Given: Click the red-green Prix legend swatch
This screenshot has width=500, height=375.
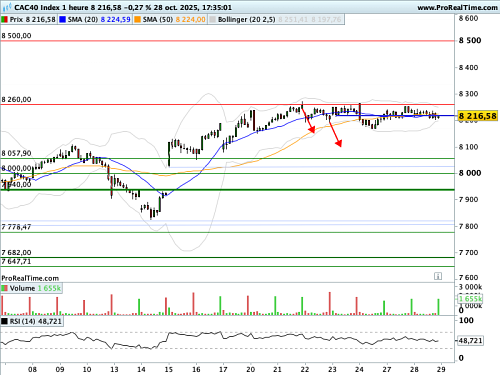Looking at the screenshot, I should [5, 20].
